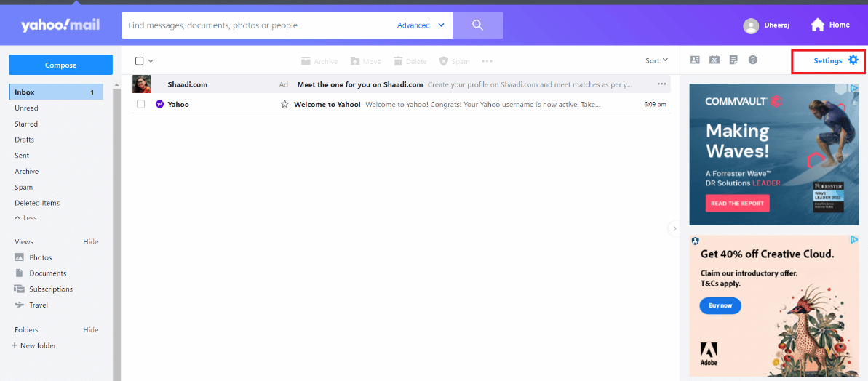This screenshot has height=381, width=868.
Task: Open Shaadi.com ad options ellipsis
Action: (661, 84)
